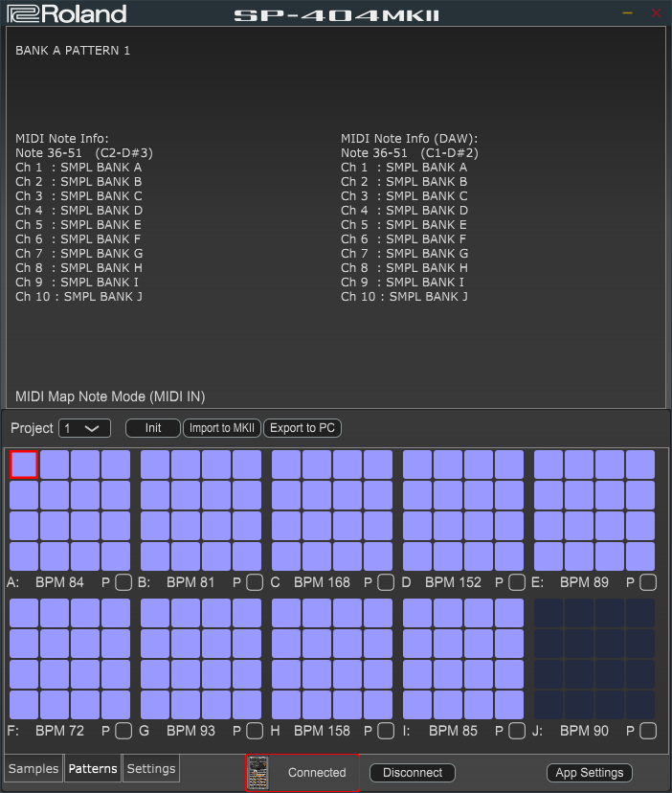Close the SP-404MKII window
This screenshot has width=672, height=793.
coord(656,13)
